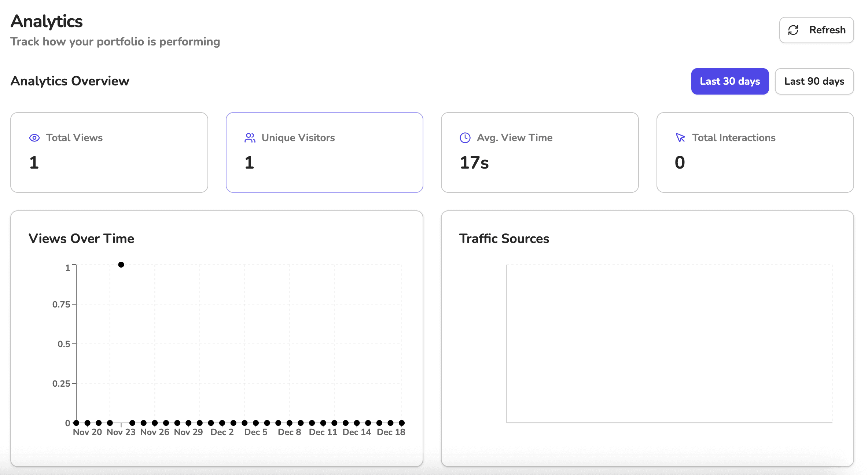Click the Analytics page heading
Viewport: 868px width, 475px height.
tap(47, 21)
